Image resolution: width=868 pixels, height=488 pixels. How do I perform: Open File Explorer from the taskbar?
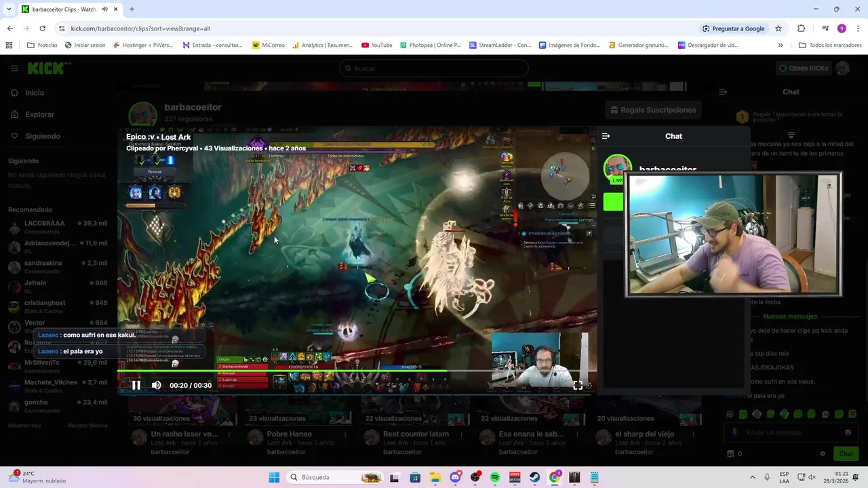click(x=435, y=477)
